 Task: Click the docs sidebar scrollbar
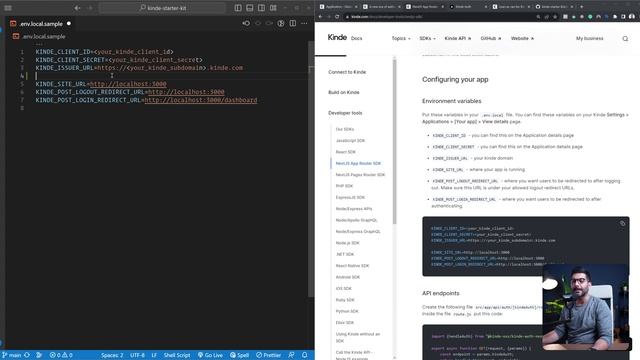(x=394, y=142)
